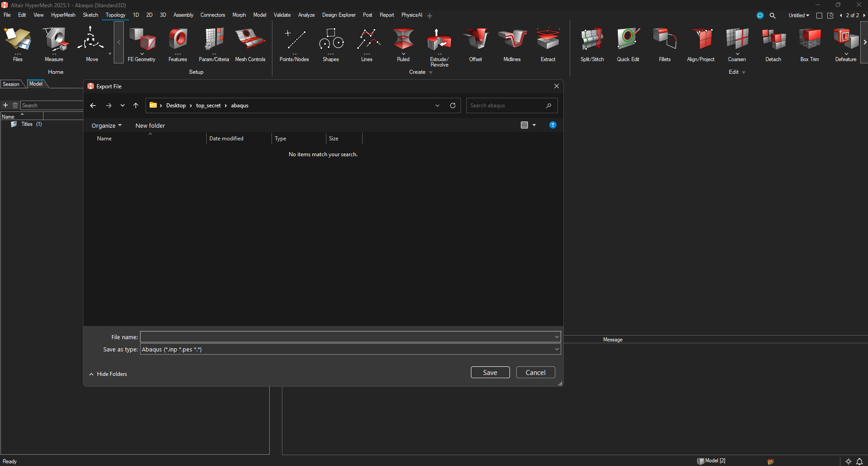Image resolution: width=868 pixels, height=466 pixels.
Task: Open the Organize dropdown menu
Action: point(107,125)
